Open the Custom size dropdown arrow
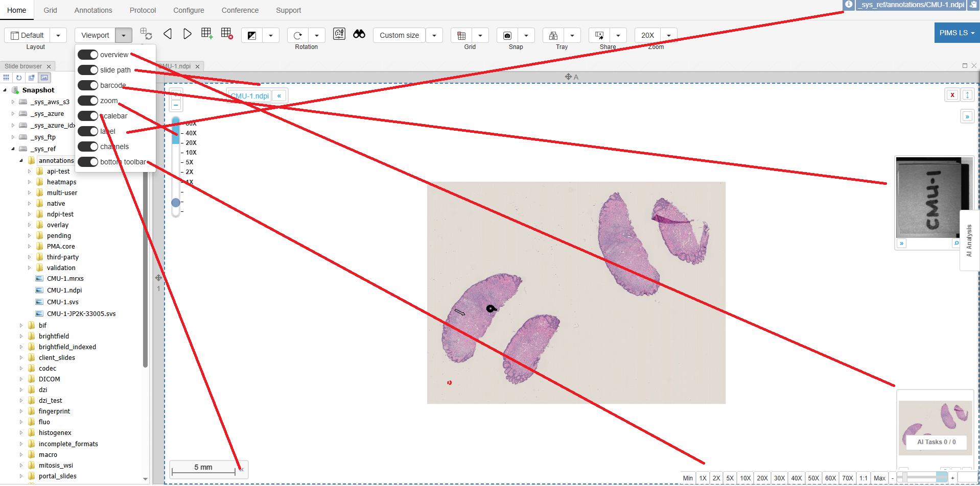 click(x=434, y=35)
